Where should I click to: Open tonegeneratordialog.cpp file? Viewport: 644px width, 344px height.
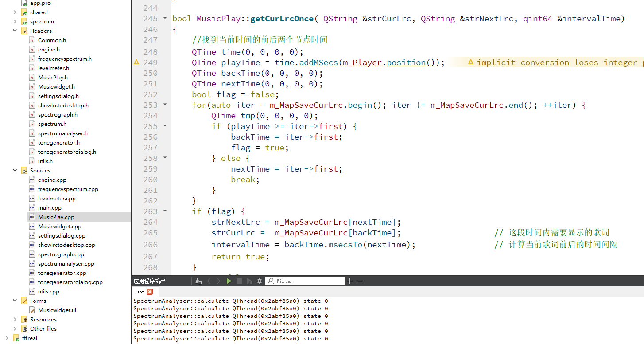pyautogui.click(x=70, y=282)
